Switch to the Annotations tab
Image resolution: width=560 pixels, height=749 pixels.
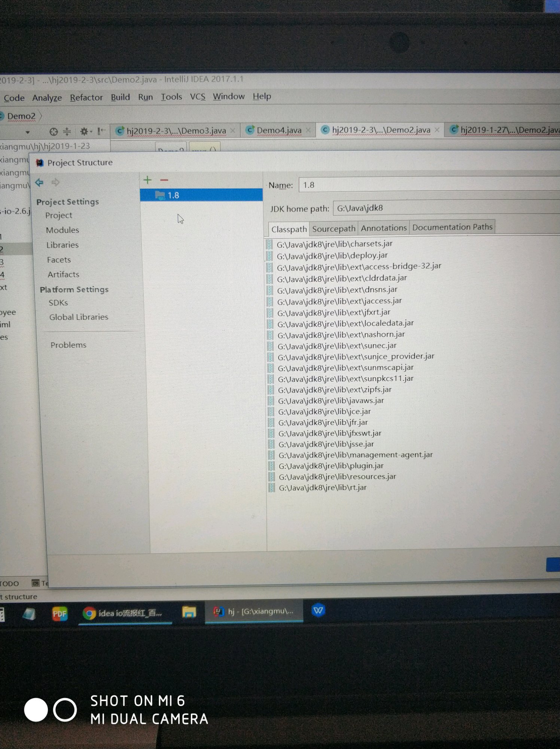pyautogui.click(x=384, y=228)
